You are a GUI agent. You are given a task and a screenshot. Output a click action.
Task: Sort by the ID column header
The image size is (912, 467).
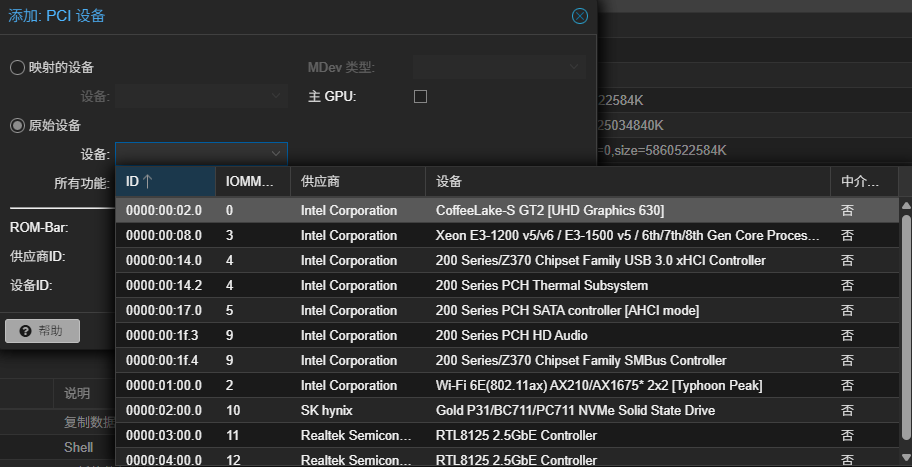(165, 182)
